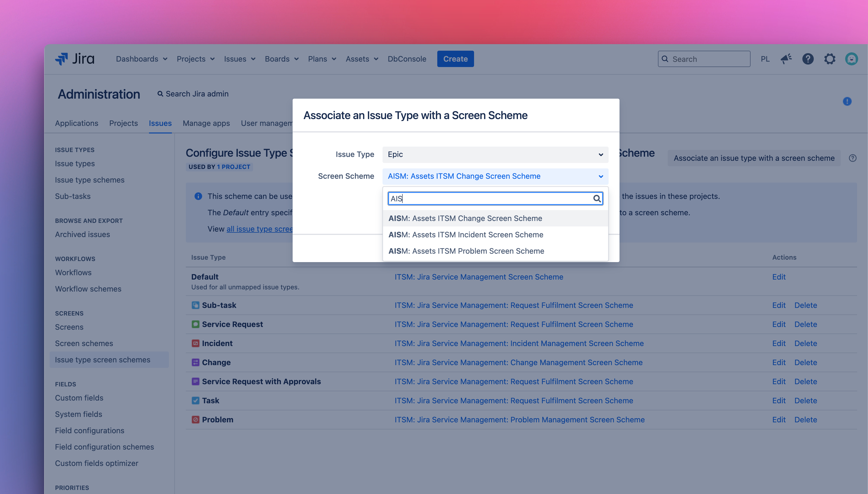868x494 pixels.
Task: Open the Assets navigation menu
Action: (362, 59)
